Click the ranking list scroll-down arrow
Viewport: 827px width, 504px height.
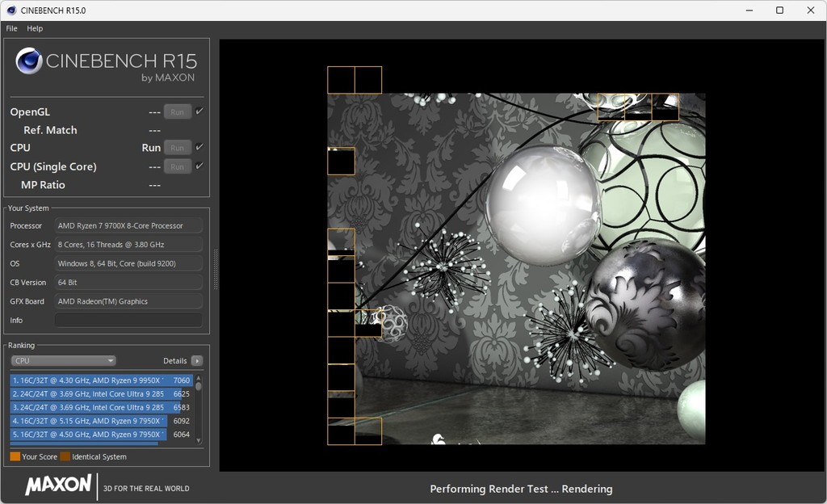click(199, 441)
